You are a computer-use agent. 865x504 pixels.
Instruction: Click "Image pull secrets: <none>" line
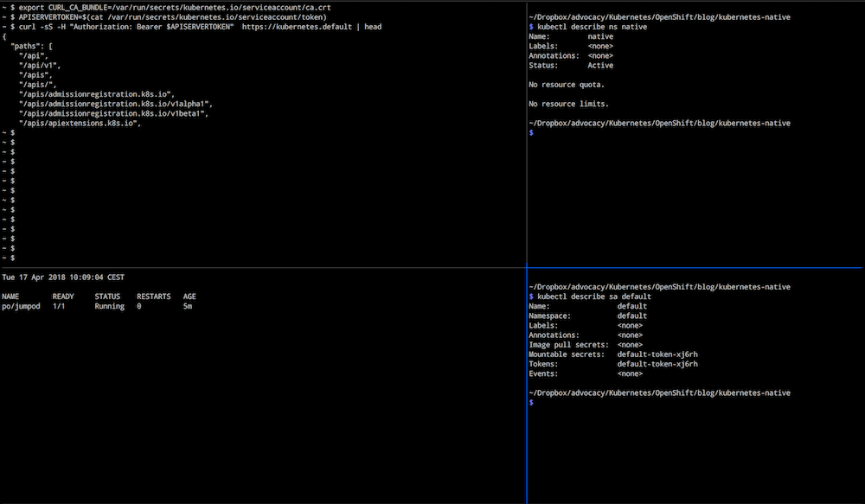click(x=585, y=344)
